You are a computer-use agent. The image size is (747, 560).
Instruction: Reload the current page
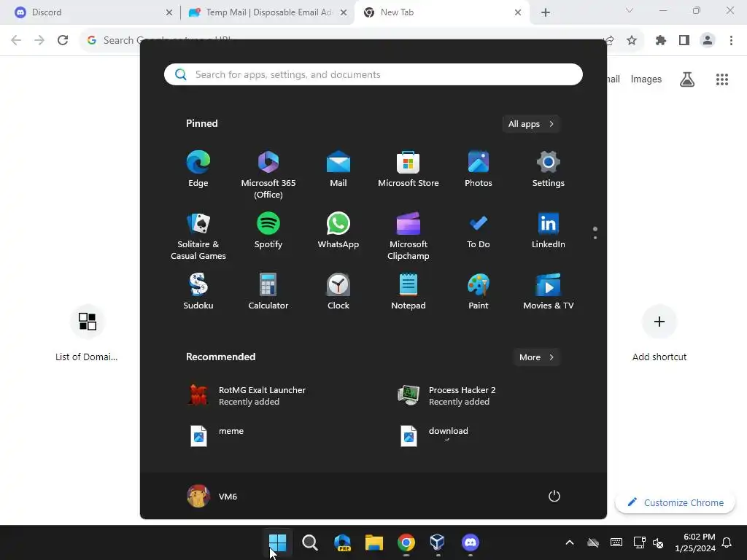(x=63, y=40)
